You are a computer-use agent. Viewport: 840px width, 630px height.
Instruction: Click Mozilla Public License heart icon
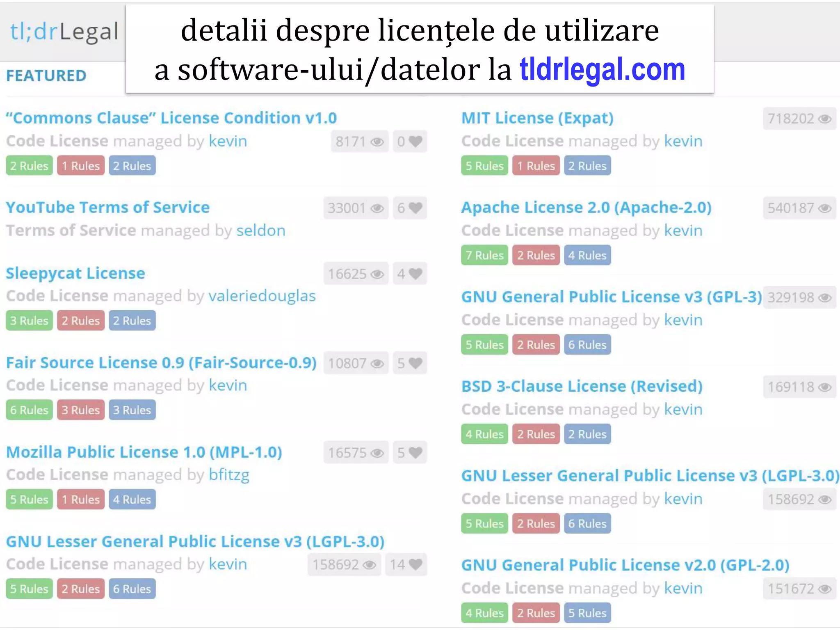click(x=415, y=452)
